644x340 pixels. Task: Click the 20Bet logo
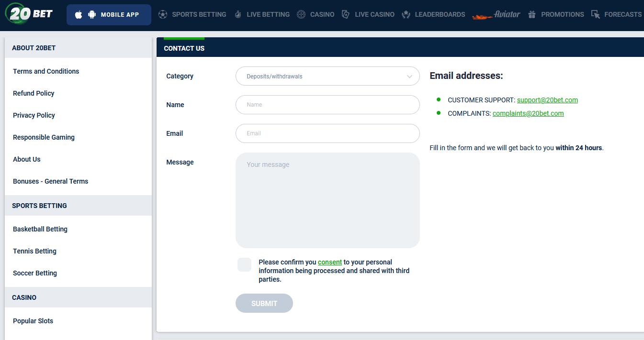pos(29,13)
